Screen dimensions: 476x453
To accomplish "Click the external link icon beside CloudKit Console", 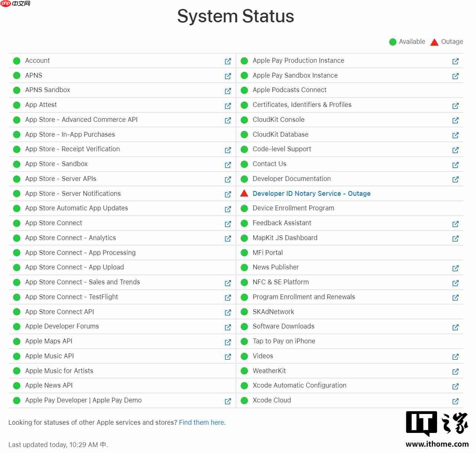I will coord(455,120).
